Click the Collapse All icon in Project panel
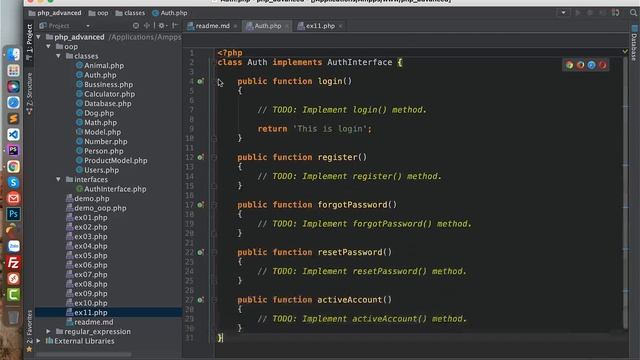The image size is (640, 360). (147, 26)
